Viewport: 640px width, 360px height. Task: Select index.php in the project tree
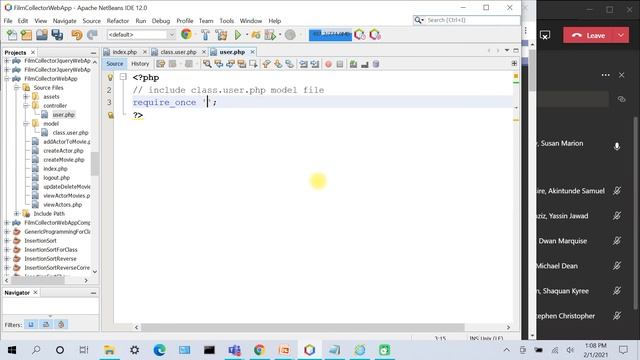(x=55, y=169)
